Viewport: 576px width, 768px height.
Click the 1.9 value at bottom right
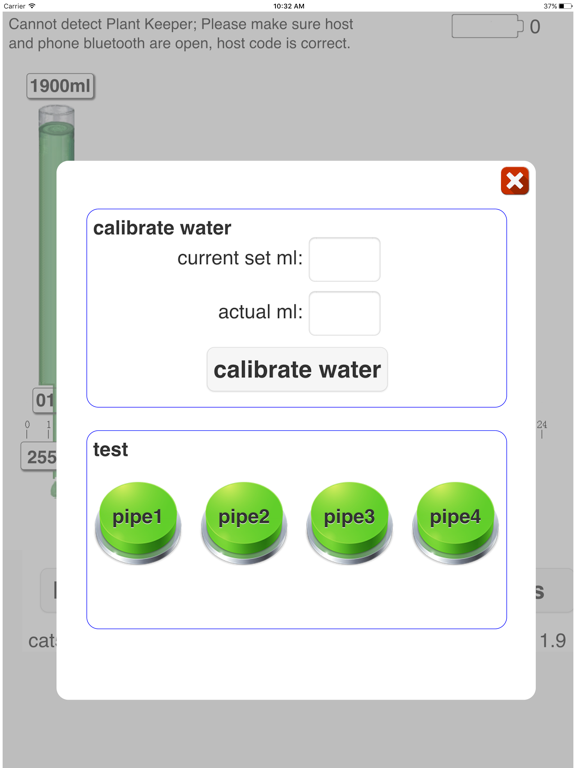[x=553, y=641]
